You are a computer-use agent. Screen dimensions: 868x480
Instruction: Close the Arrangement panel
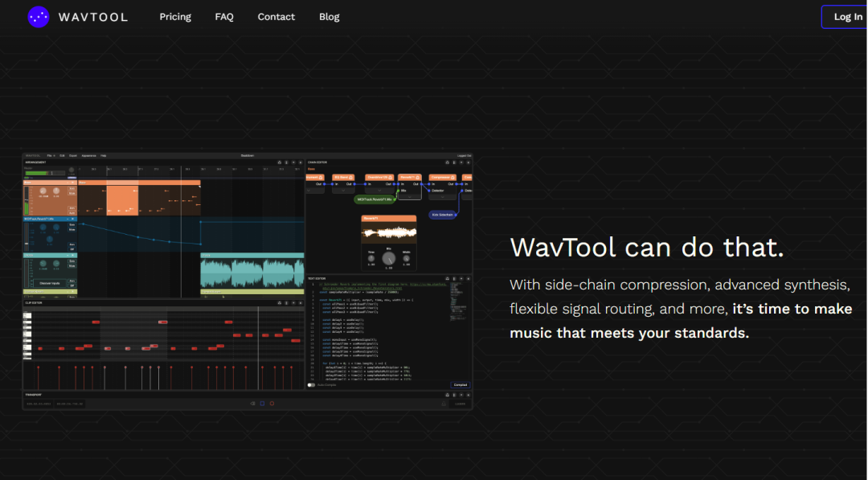301,162
